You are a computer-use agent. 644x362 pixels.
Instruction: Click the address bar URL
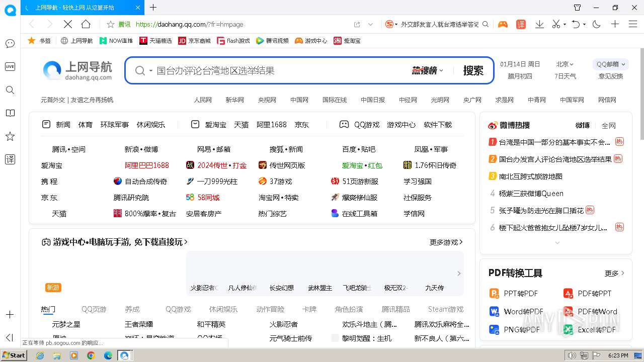pyautogui.click(x=189, y=24)
